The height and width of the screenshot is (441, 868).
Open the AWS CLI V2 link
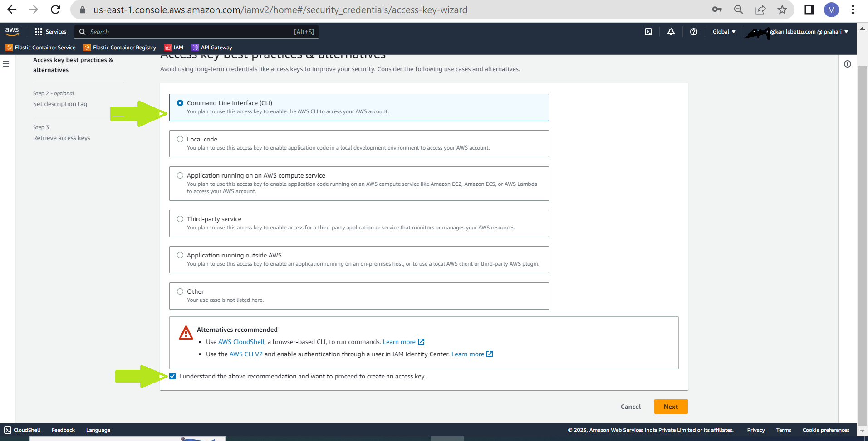click(246, 354)
